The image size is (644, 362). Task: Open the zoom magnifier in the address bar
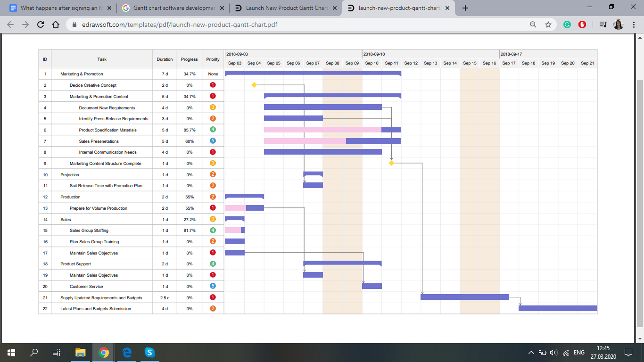pos(533,25)
